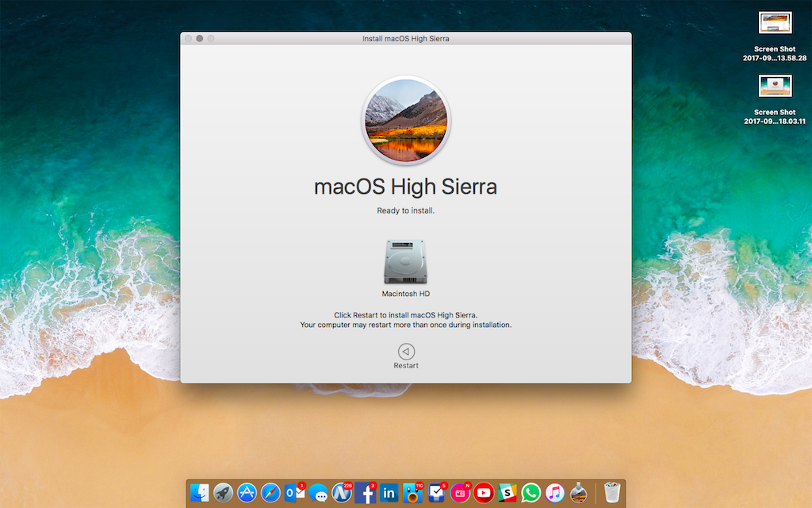
Task: Open the Messages app in dock
Action: click(319, 493)
